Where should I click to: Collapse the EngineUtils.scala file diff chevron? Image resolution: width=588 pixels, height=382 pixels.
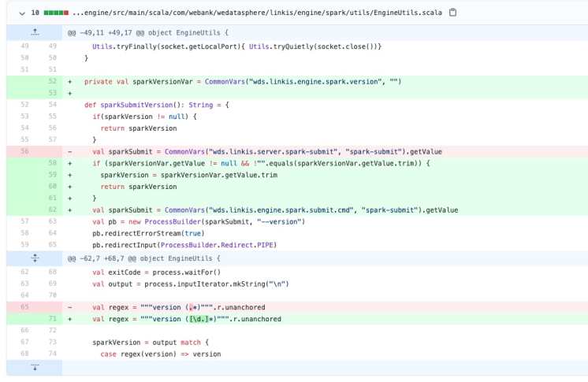coord(22,13)
